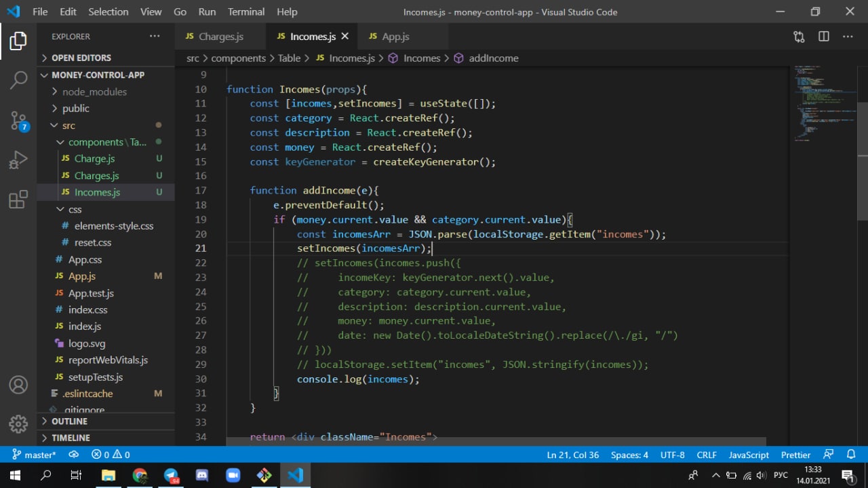The height and width of the screenshot is (488, 868).
Task: Open the Manage gear settings icon
Action: point(18,424)
